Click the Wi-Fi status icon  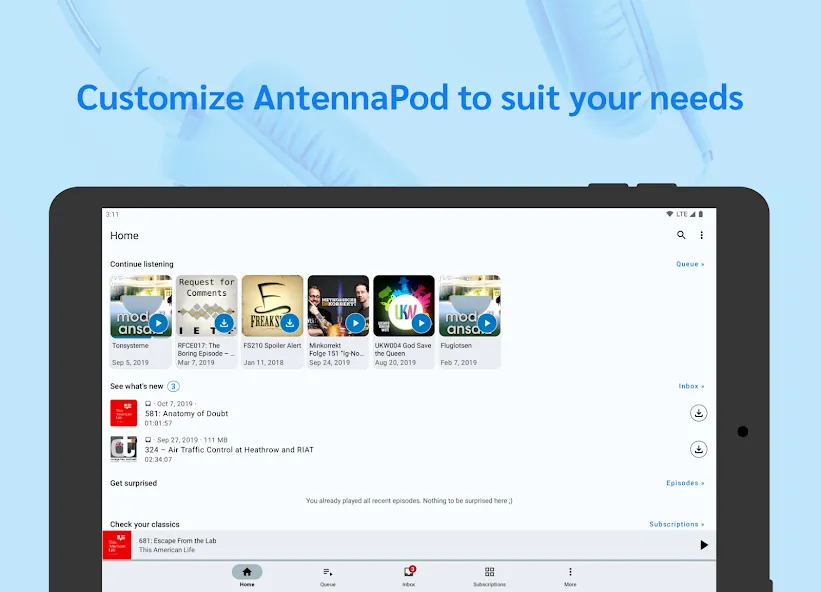[669, 214]
